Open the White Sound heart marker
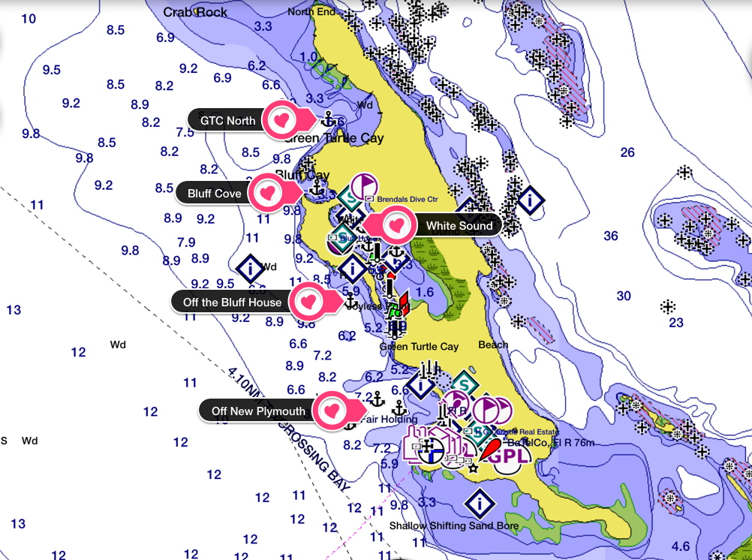 pyautogui.click(x=396, y=225)
